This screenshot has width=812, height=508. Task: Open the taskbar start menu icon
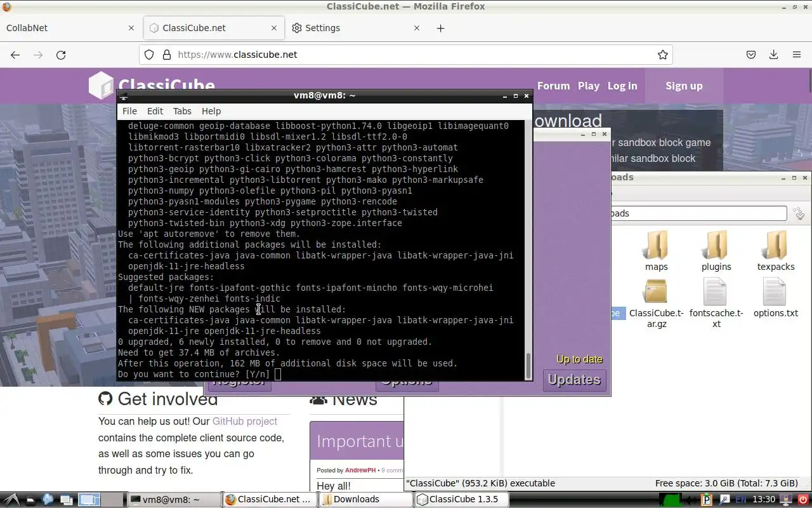[x=11, y=500]
